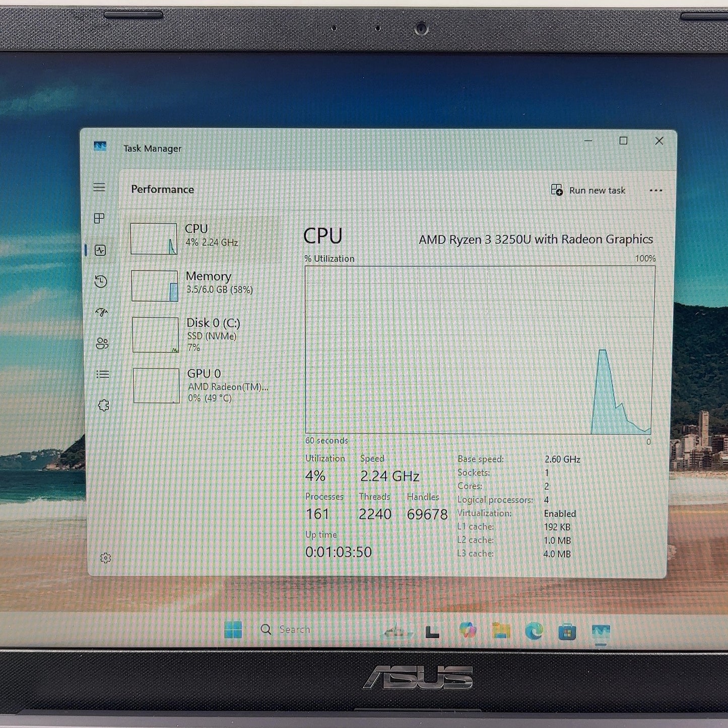The height and width of the screenshot is (728, 728).
Task: Launch Microsoft Edge from the taskbar
Action: tap(534, 631)
